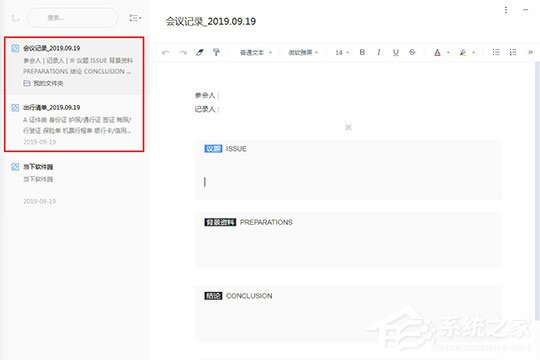Viewport: 540px width, 360px height.
Task: Apply the text highlight color
Action: point(463,52)
